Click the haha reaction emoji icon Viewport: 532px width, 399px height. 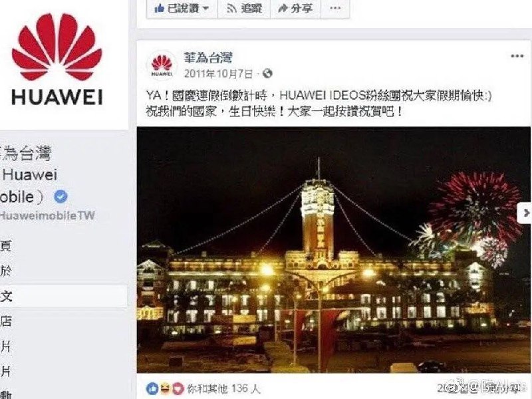click(164, 389)
